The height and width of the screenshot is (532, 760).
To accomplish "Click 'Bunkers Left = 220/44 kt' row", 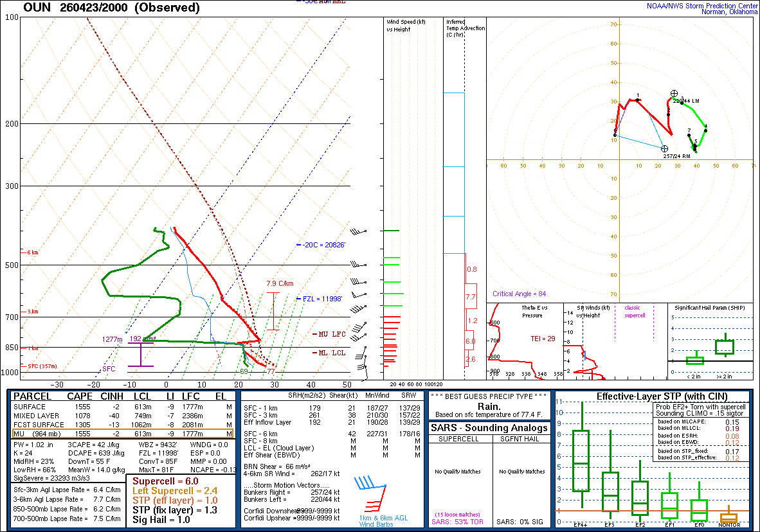I will pyautogui.click(x=291, y=499).
